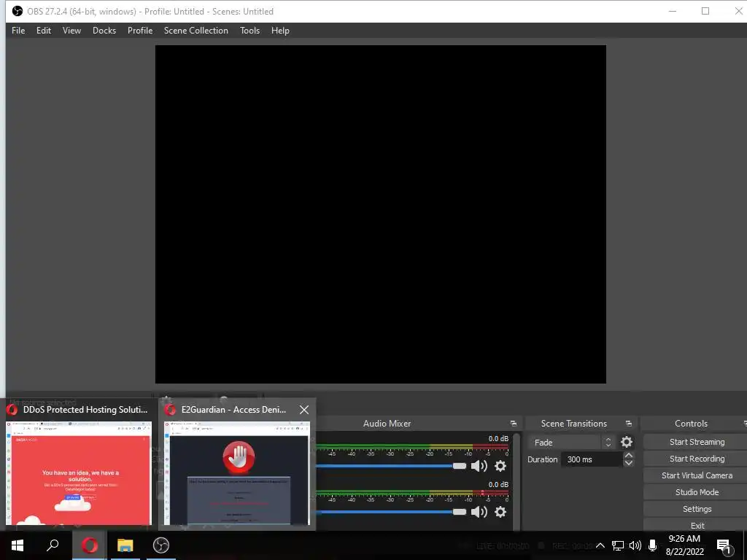
Task: Decrease transition duration with down arrow
Action: click(x=628, y=463)
